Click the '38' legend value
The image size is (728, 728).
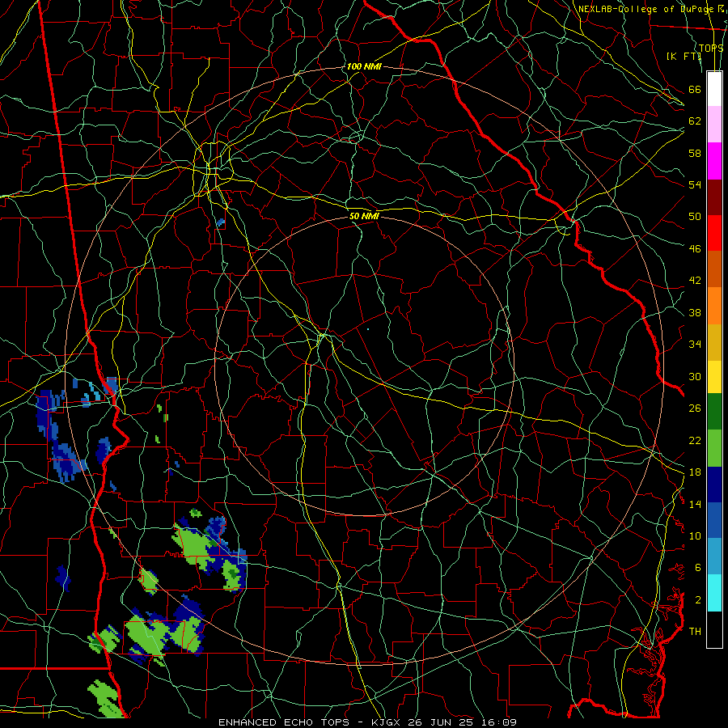coord(695,313)
